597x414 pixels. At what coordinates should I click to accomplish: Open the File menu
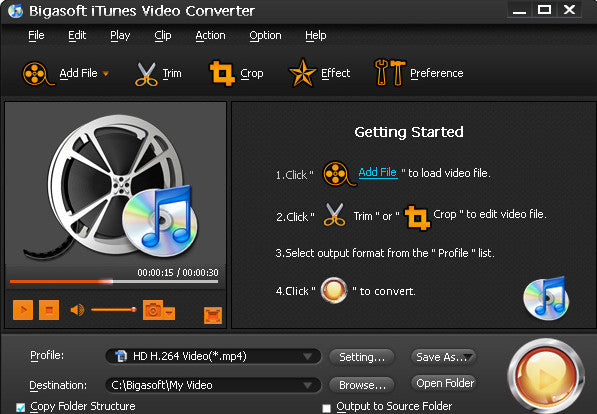click(x=36, y=35)
